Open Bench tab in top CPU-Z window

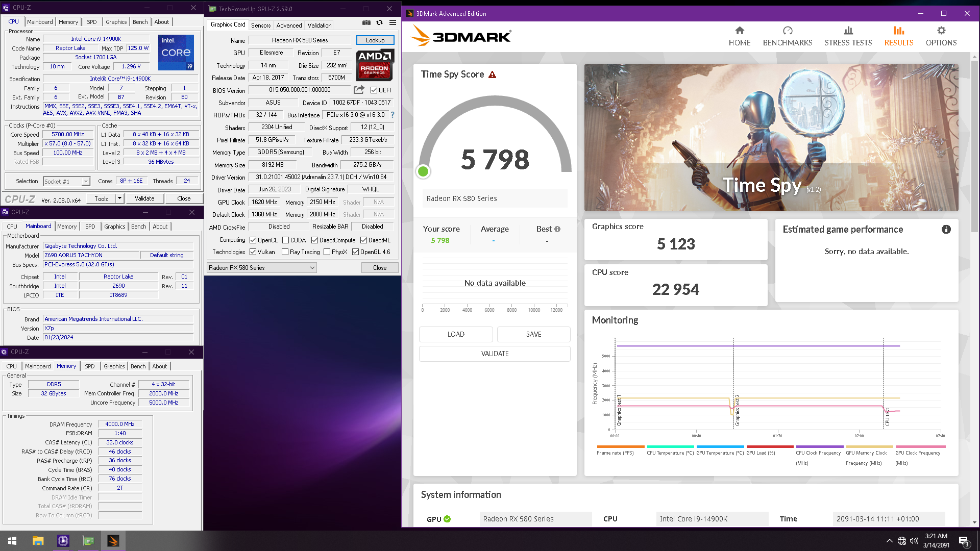click(x=140, y=22)
